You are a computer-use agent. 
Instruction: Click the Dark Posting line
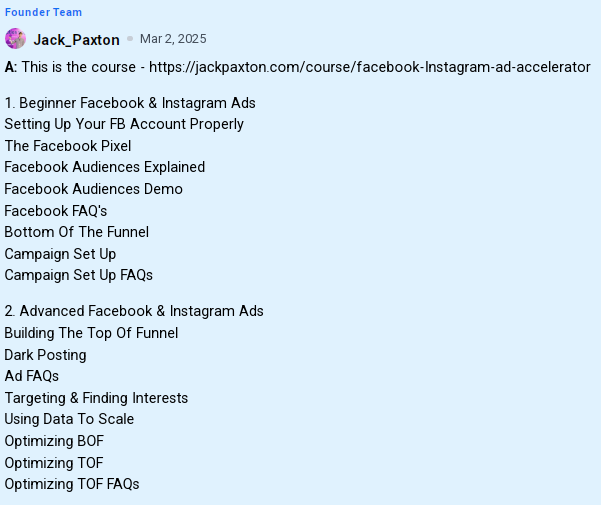click(x=45, y=355)
